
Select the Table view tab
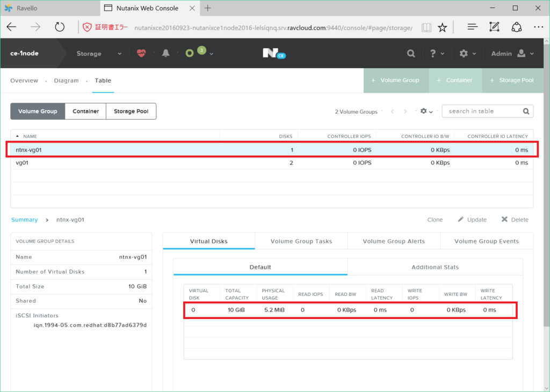(103, 81)
